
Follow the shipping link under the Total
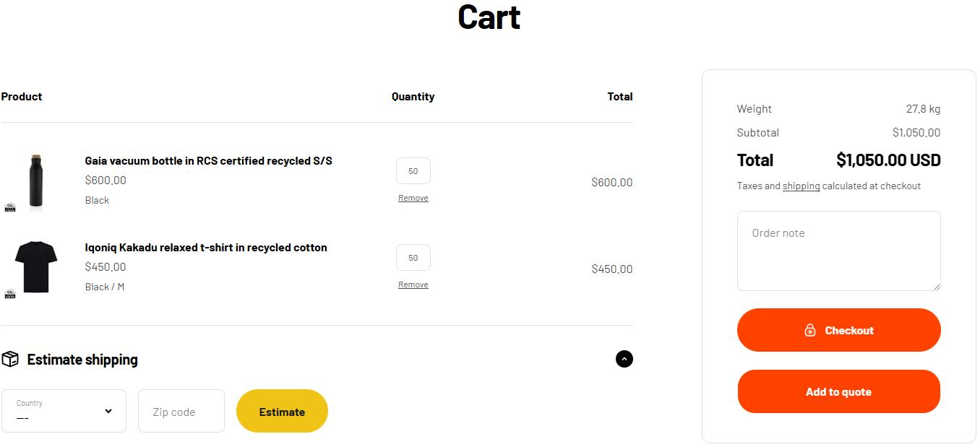[801, 186]
